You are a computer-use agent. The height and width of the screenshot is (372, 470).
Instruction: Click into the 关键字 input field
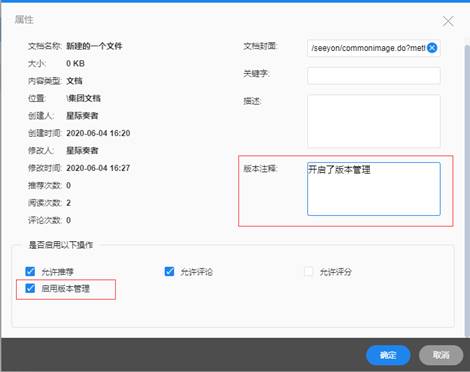coord(374,75)
